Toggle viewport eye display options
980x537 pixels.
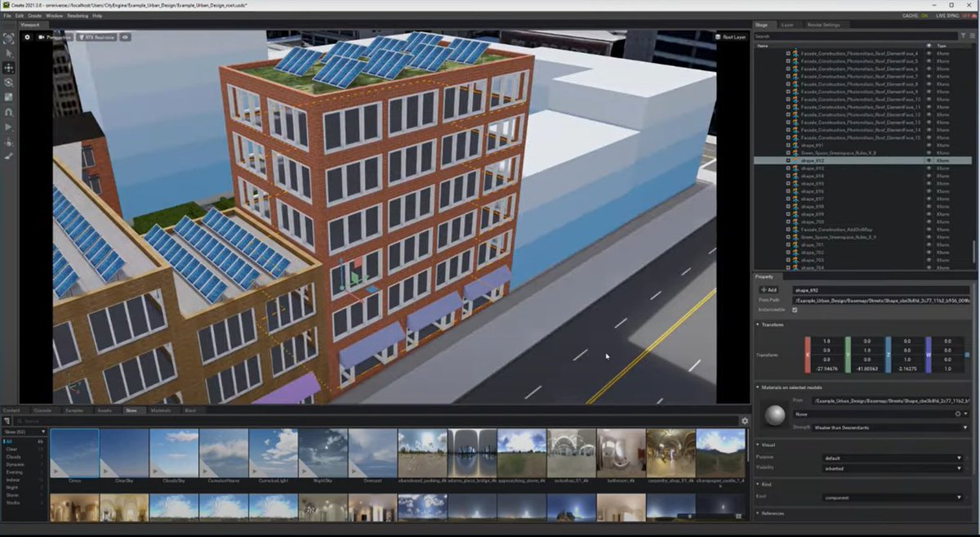point(126,37)
